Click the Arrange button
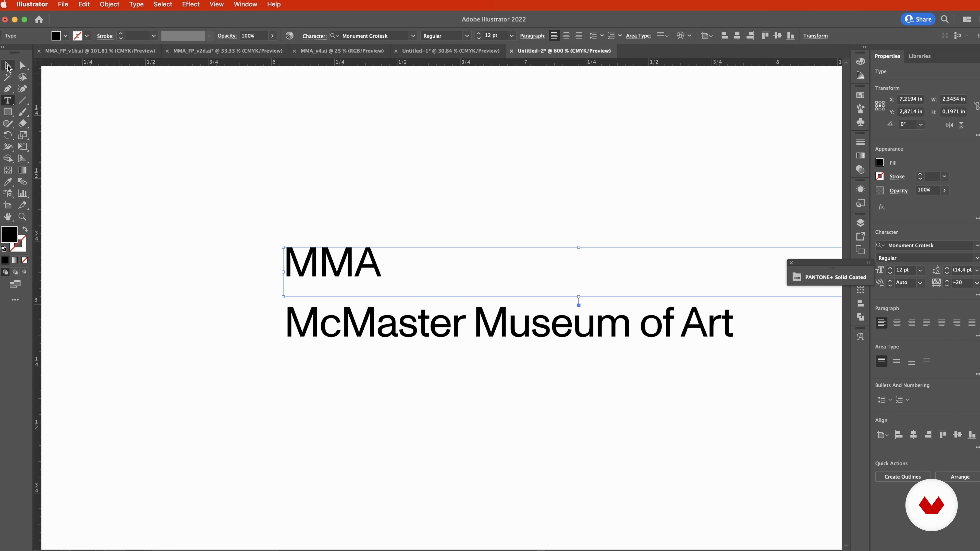This screenshot has height=551, width=980. click(x=959, y=477)
